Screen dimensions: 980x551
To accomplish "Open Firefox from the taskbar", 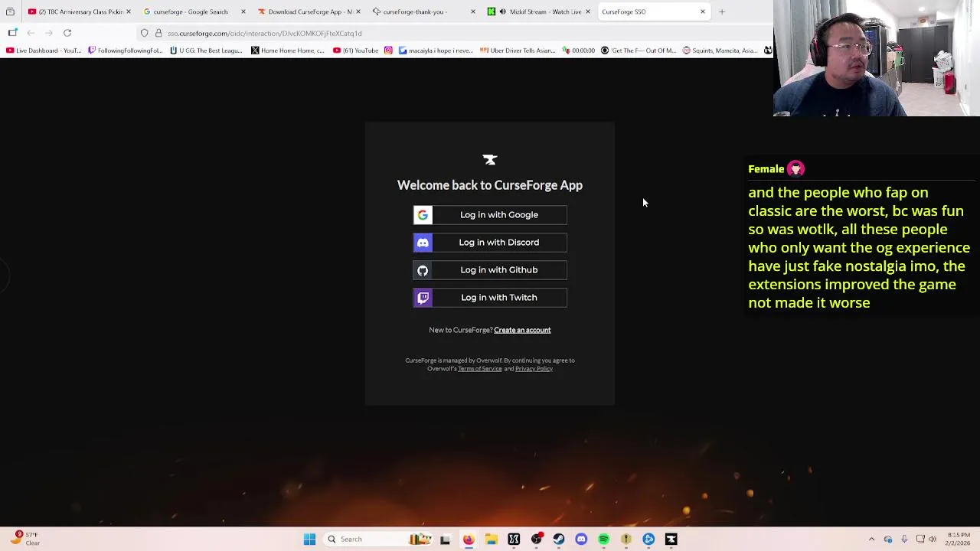I will coord(469,540).
